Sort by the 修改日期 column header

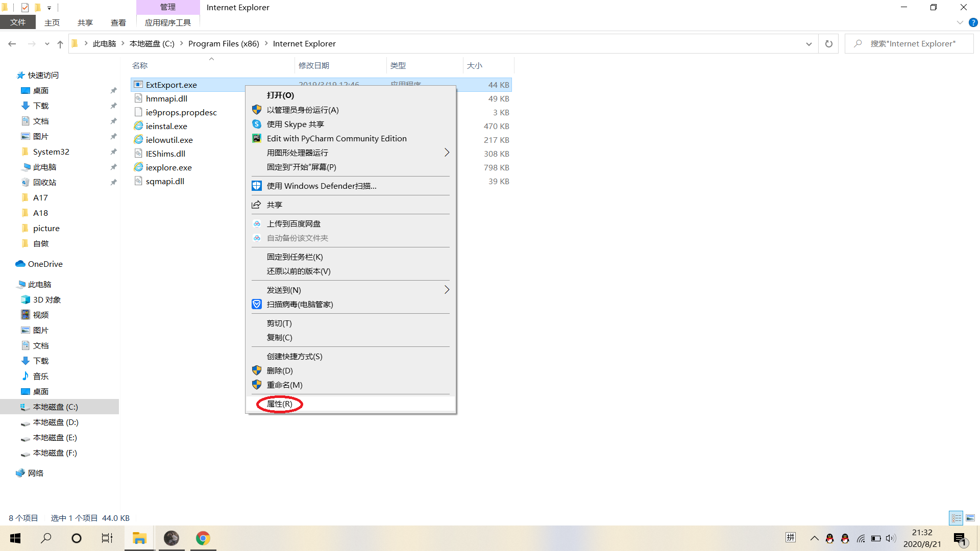(314, 65)
